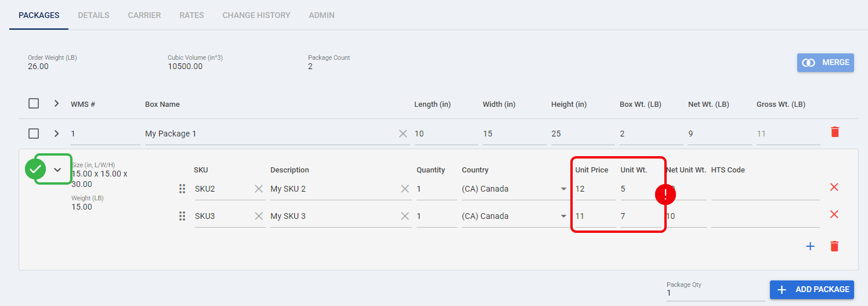The image size is (868, 306).
Task: Click the green checkmark status icon
Action: coord(35,169)
